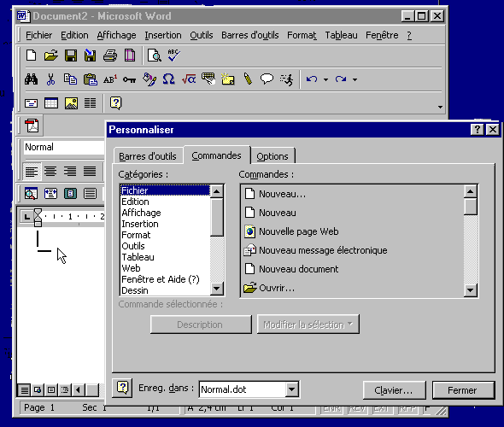
Task: Cut selection with the scissors icon
Action: pos(50,79)
